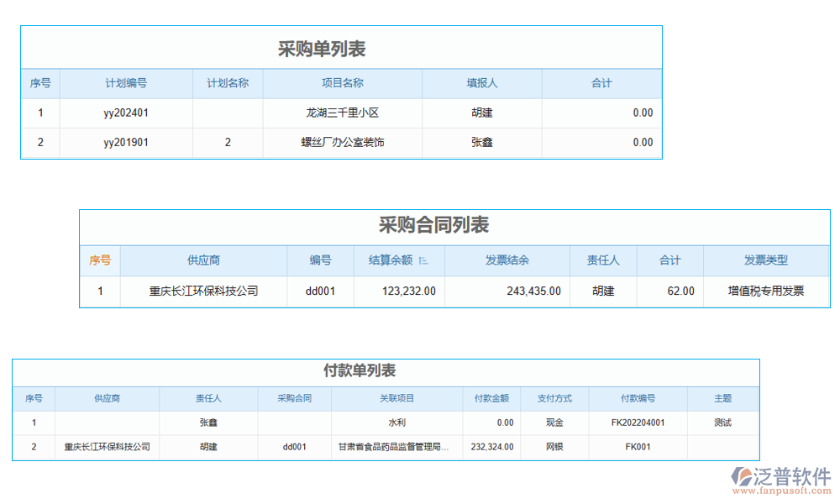Click the 编号 column header

(320, 260)
